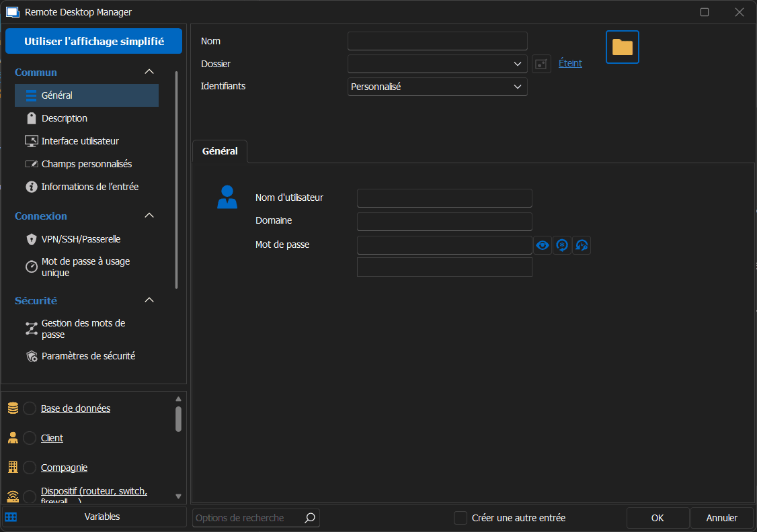Reveal password with the eye icon
The width and height of the screenshot is (757, 532).
(x=543, y=246)
